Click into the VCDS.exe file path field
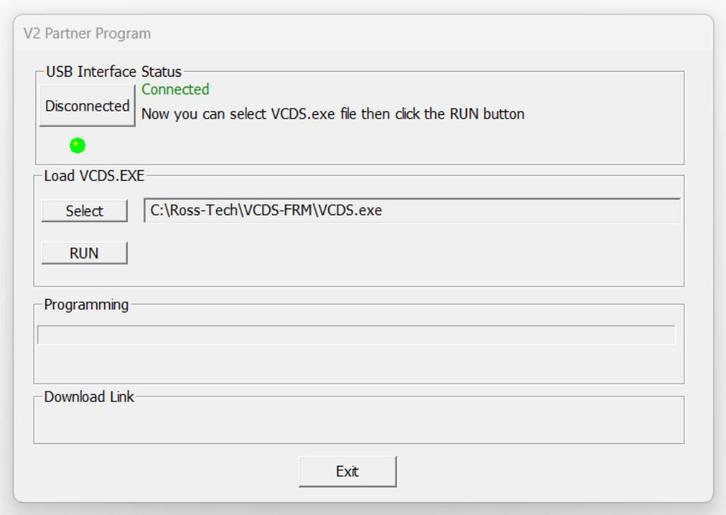The height and width of the screenshot is (515, 726). point(411,211)
